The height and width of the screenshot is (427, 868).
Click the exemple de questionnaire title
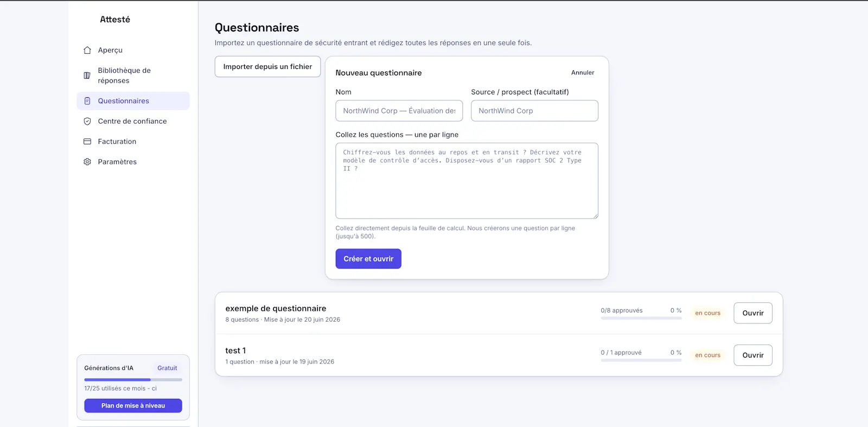276,308
